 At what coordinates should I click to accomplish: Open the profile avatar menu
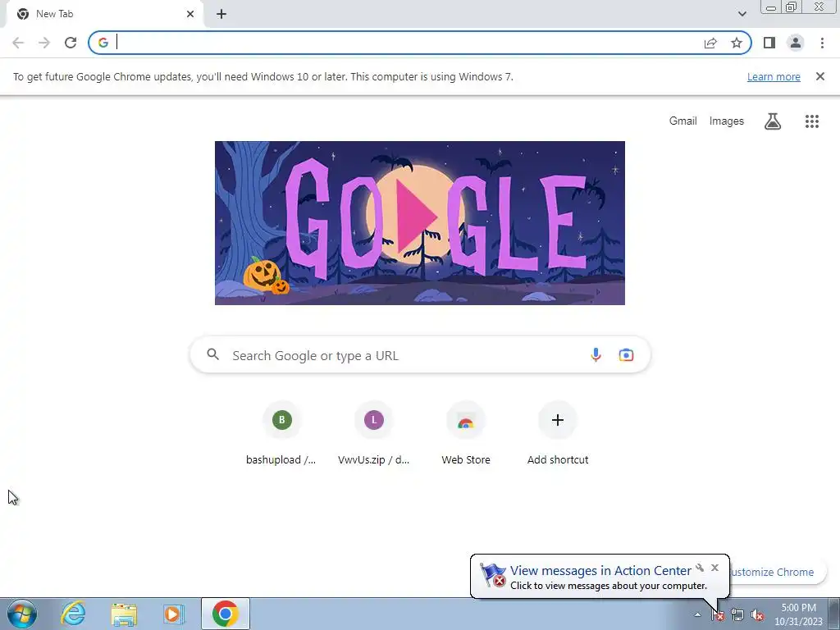tap(796, 43)
